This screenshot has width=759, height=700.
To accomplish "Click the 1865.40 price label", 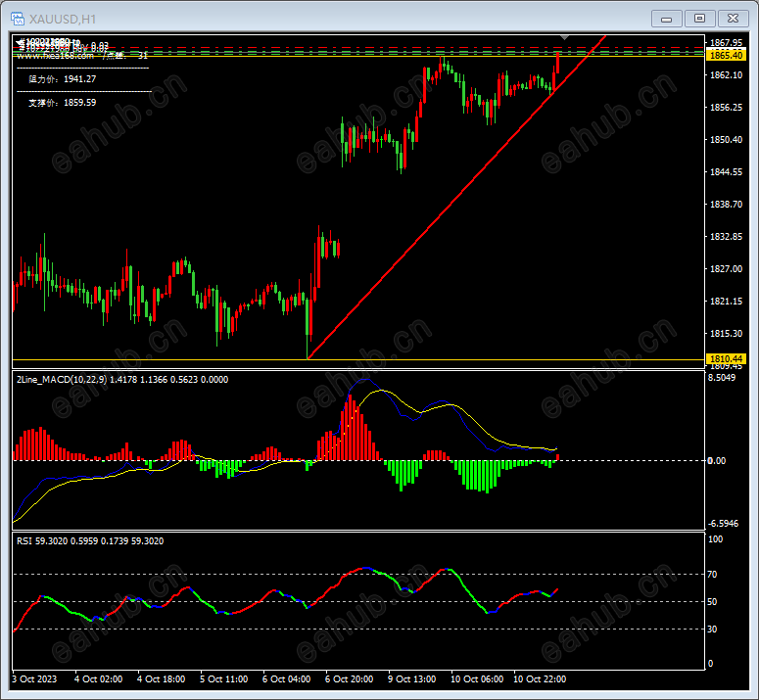I will tap(726, 55).
